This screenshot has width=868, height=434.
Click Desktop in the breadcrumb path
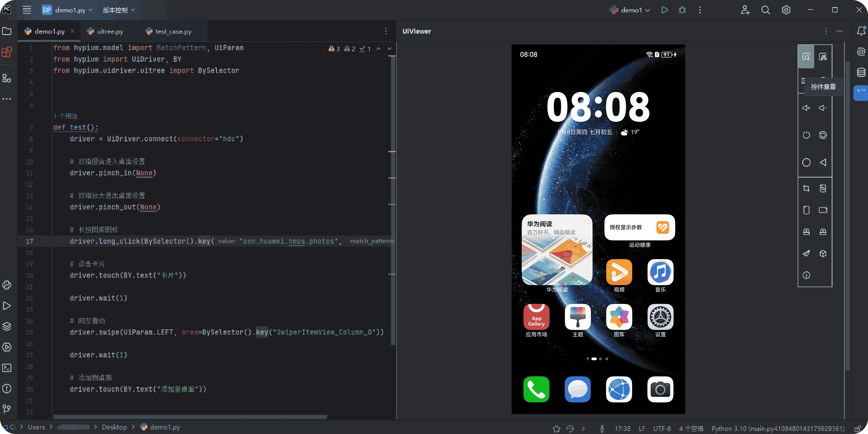pyautogui.click(x=115, y=427)
